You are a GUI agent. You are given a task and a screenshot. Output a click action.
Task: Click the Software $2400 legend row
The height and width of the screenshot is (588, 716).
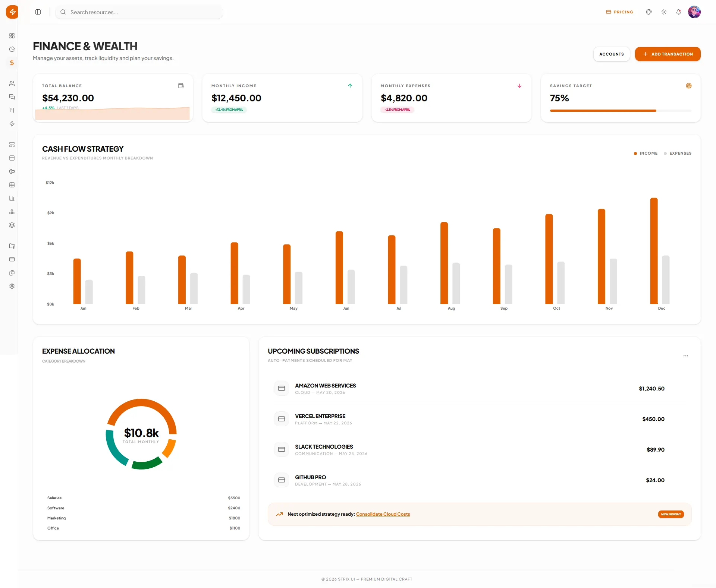144,508
